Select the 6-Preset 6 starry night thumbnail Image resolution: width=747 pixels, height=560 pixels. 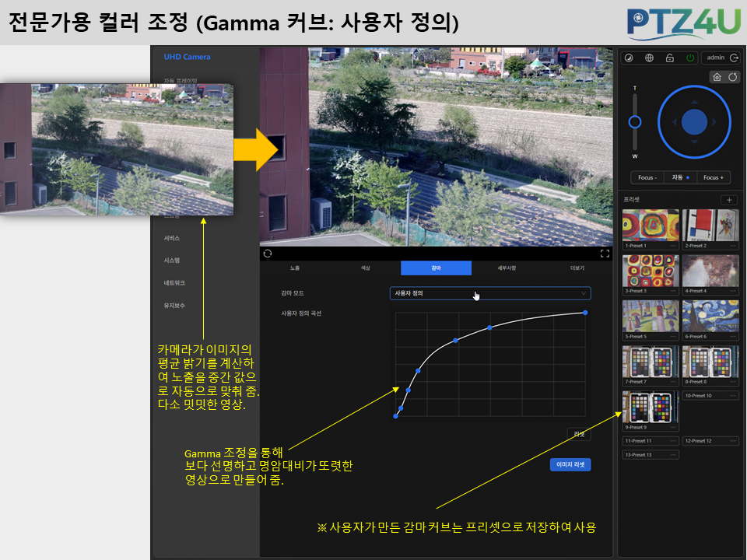pyautogui.click(x=710, y=317)
